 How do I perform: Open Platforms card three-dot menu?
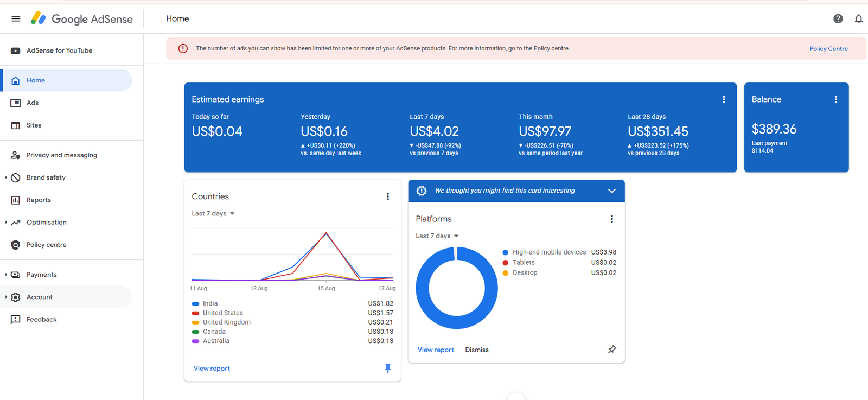click(x=612, y=219)
